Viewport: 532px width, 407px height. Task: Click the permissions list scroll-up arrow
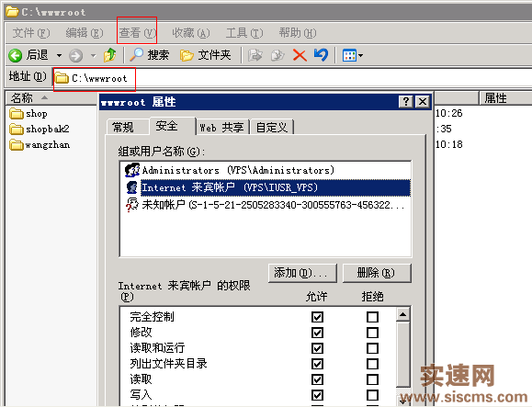click(402, 314)
